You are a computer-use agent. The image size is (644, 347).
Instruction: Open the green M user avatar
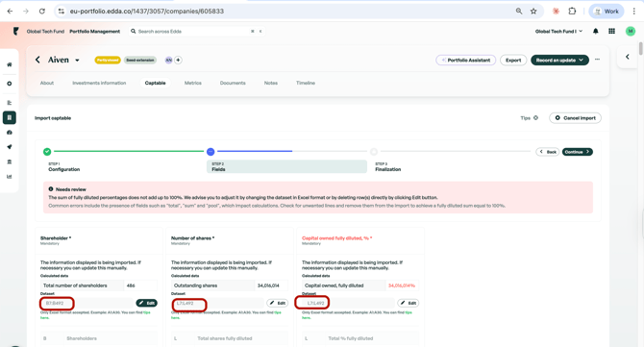pyautogui.click(x=630, y=31)
